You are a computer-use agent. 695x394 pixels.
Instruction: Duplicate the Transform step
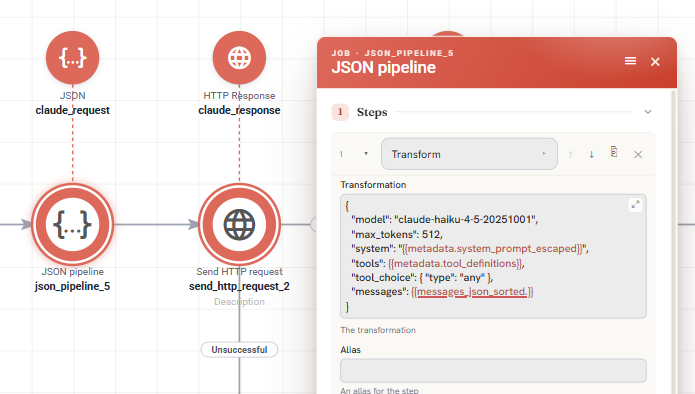614,152
